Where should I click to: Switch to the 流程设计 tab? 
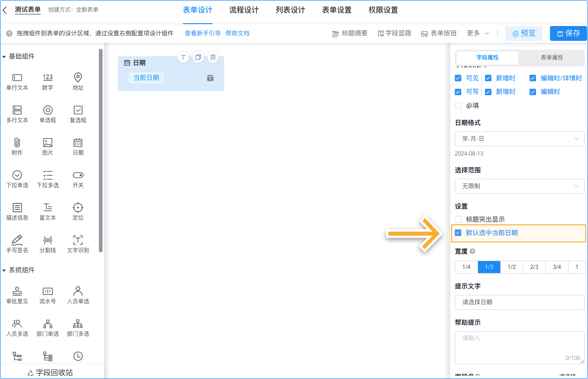coord(244,10)
